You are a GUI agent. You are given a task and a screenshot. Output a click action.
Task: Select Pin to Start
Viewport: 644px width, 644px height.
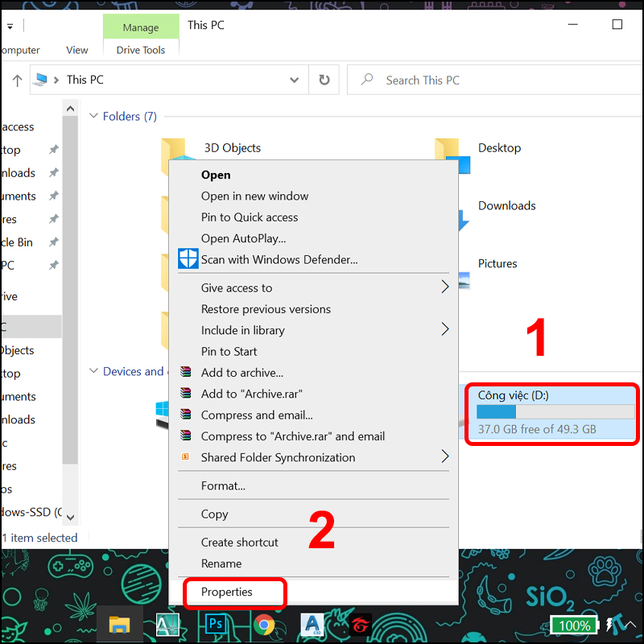(x=229, y=351)
